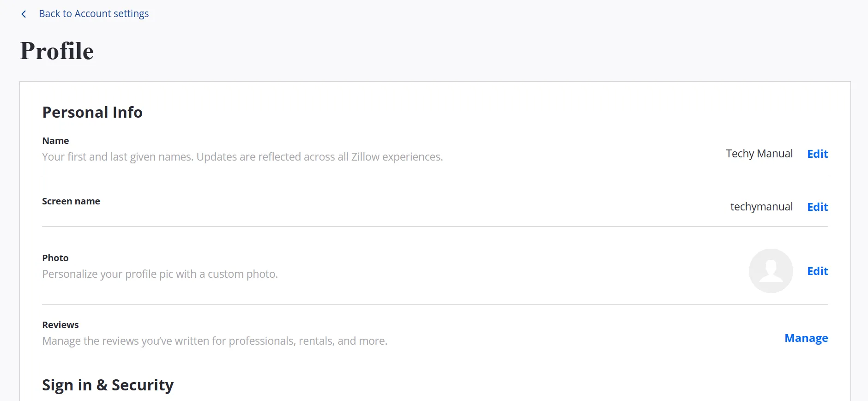
Task: Select the screen name value techymanual
Action: pos(761,207)
